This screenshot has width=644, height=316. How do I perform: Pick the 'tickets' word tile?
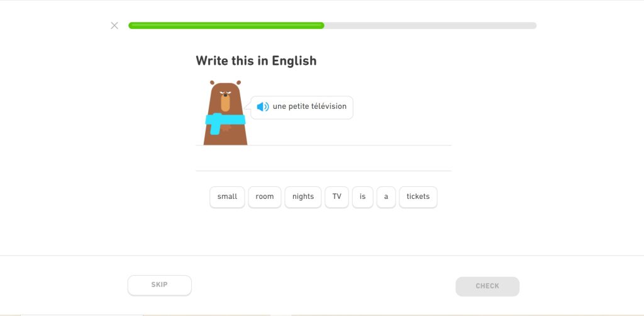(418, 196)
